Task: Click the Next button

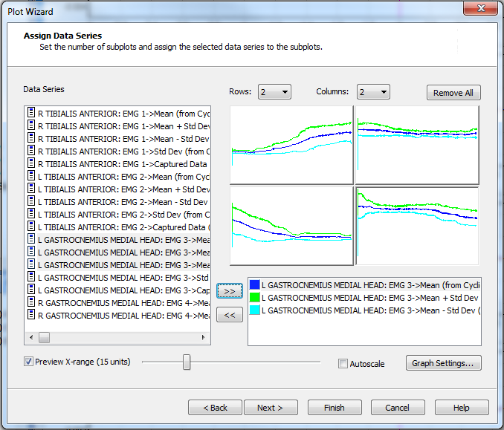Action: pos(270,408)
